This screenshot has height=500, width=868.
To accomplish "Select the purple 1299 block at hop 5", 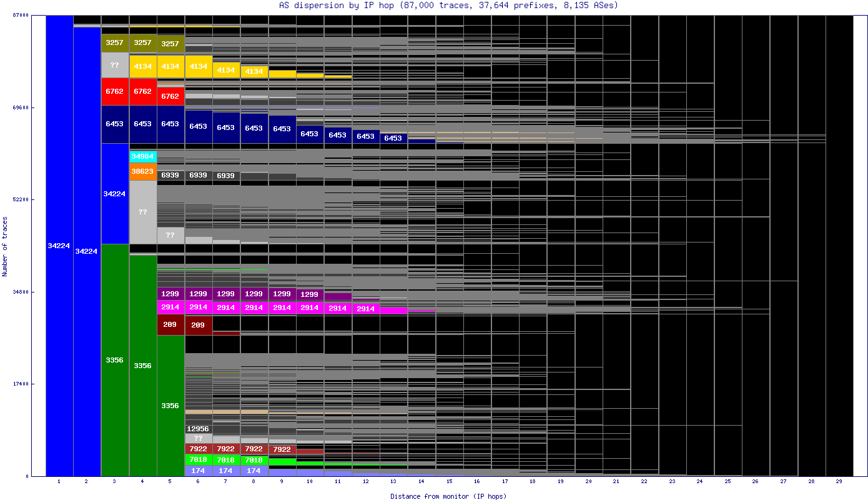I will (170, 294).
